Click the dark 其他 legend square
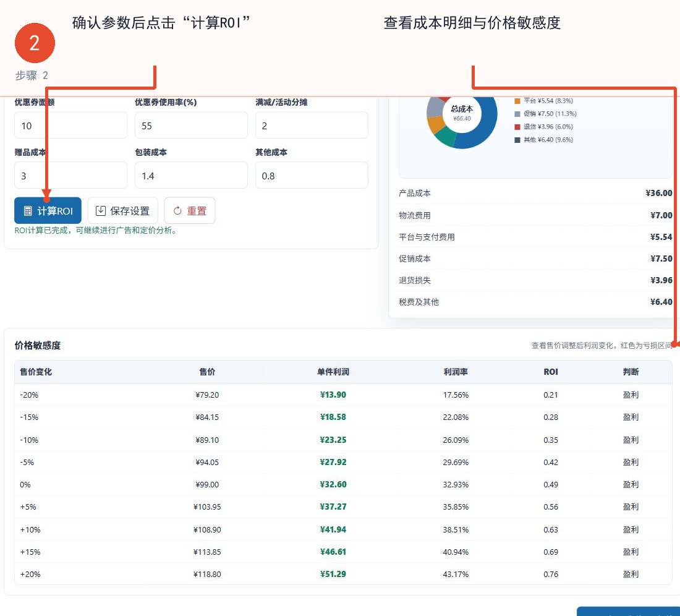 tap(517, 140)
